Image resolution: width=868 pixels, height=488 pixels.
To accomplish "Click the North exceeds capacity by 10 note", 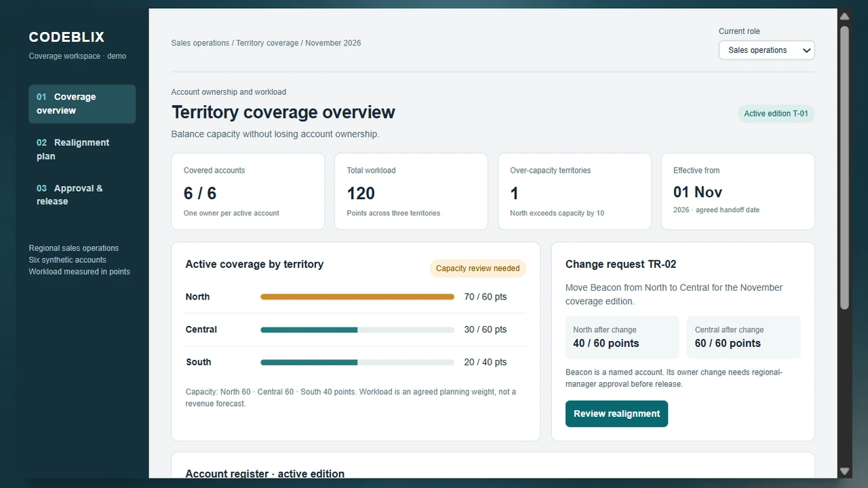I will point(557,213).
